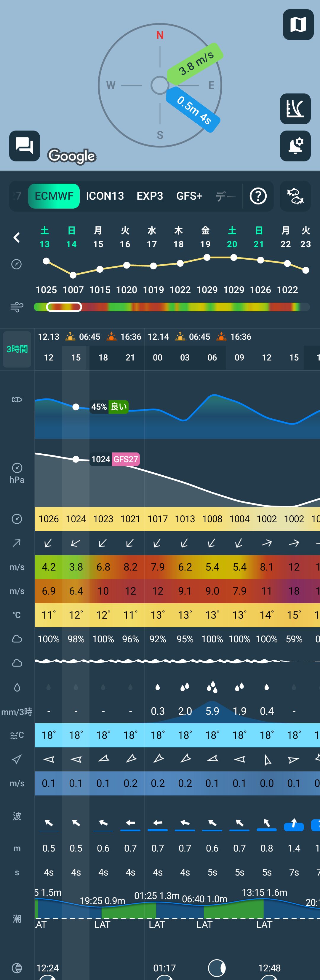The height and width of the screenshot is (980, 320).
Task: Select the ECMWF forecast model
Action: click(x=54, y=196)
